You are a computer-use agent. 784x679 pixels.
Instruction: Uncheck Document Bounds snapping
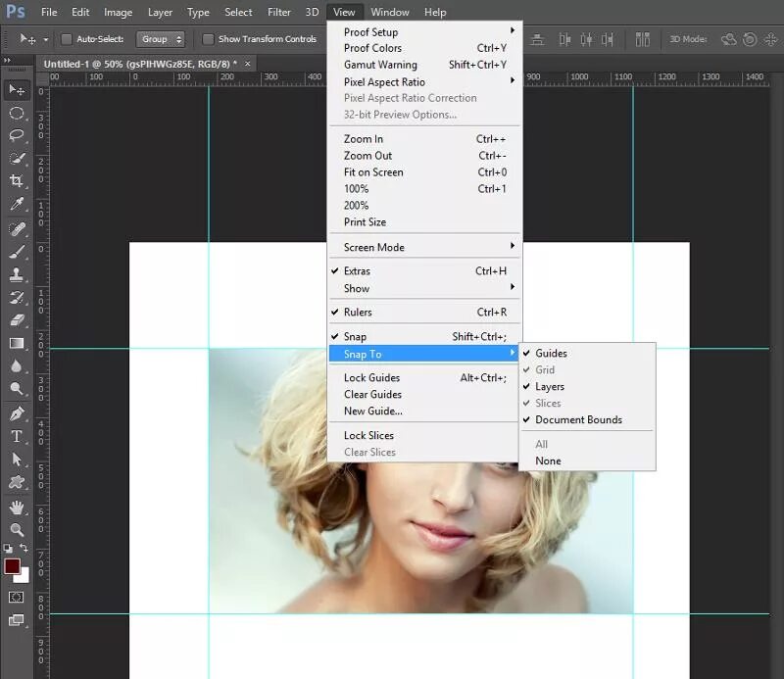[587, 419]
